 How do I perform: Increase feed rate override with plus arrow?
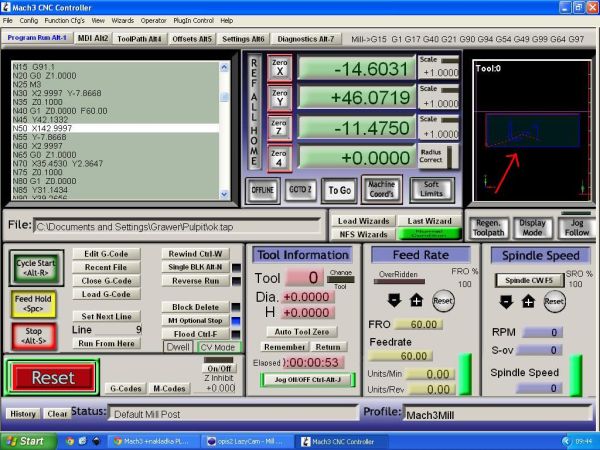click(417, 301)
